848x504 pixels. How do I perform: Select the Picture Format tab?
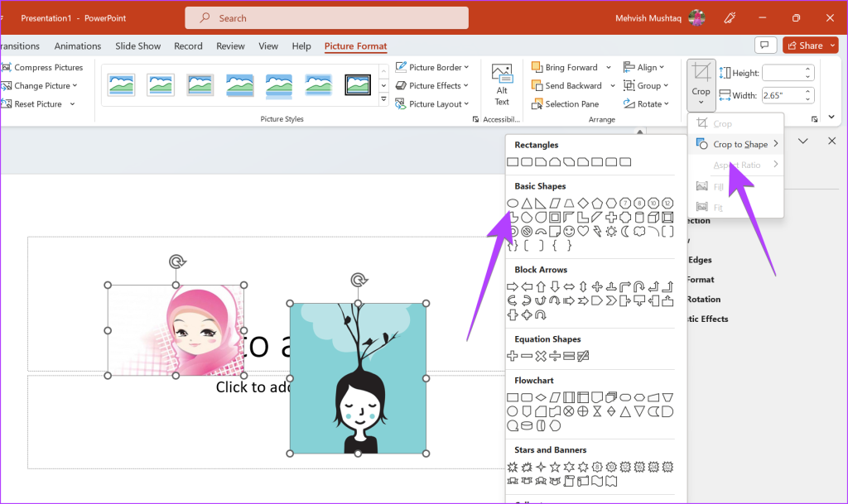pos(356,46)
